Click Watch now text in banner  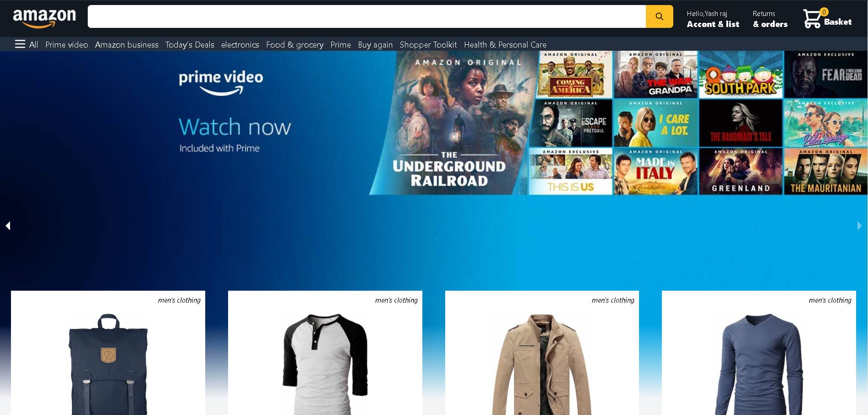click(234, 127)
